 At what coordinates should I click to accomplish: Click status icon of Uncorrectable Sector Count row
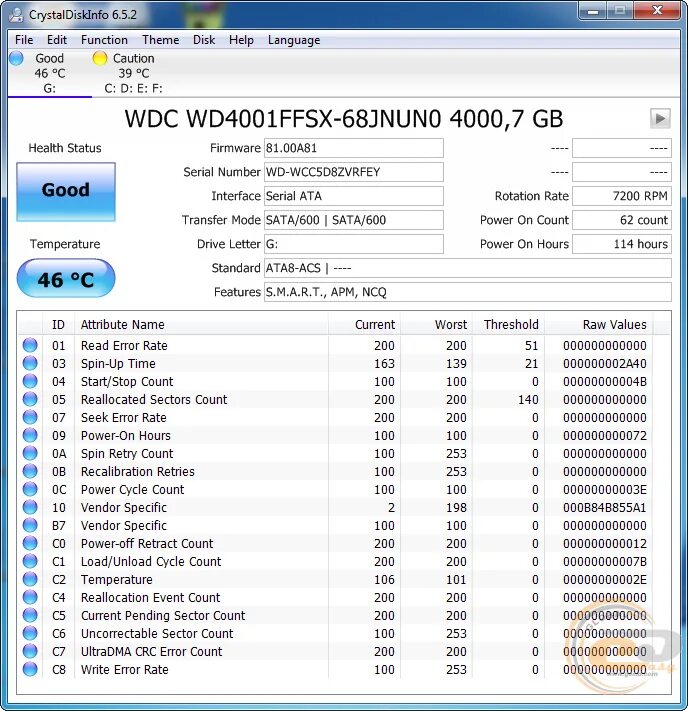30,633
